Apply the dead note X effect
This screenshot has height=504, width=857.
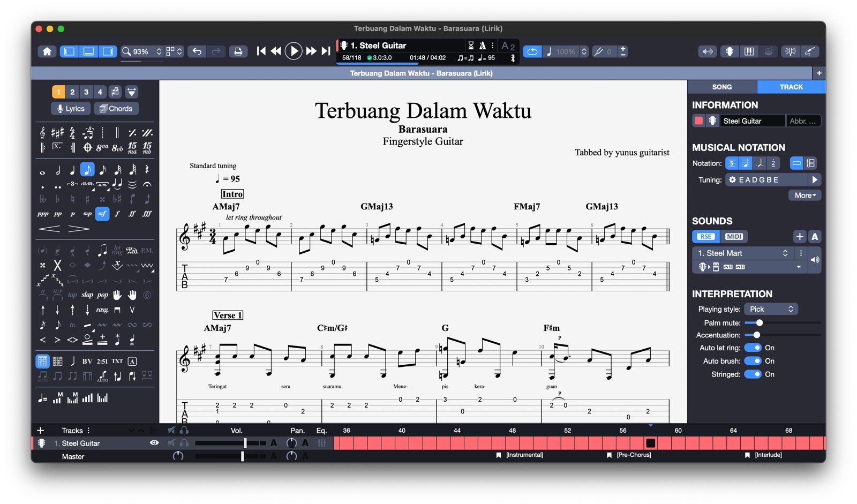pos(57,265)
